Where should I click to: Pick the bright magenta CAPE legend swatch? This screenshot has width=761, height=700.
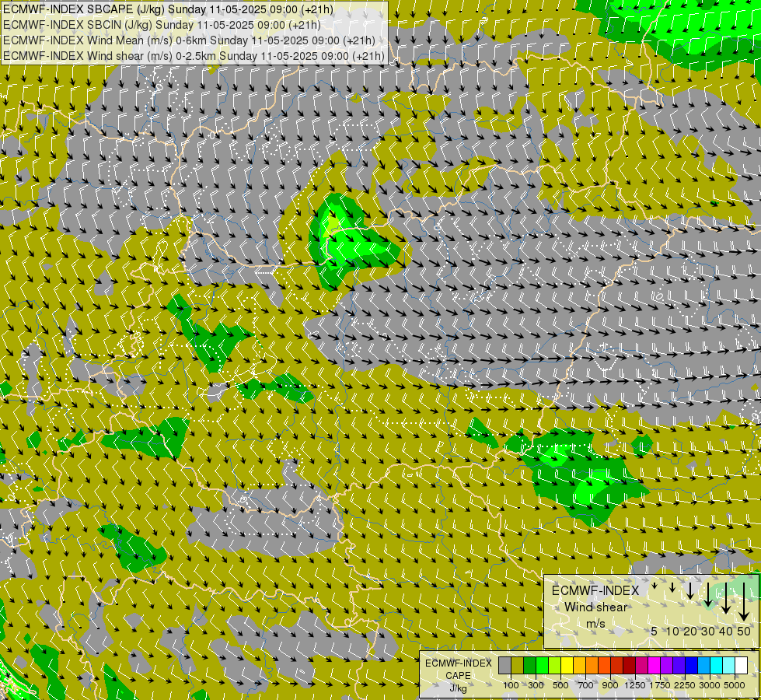pos(655,666)
